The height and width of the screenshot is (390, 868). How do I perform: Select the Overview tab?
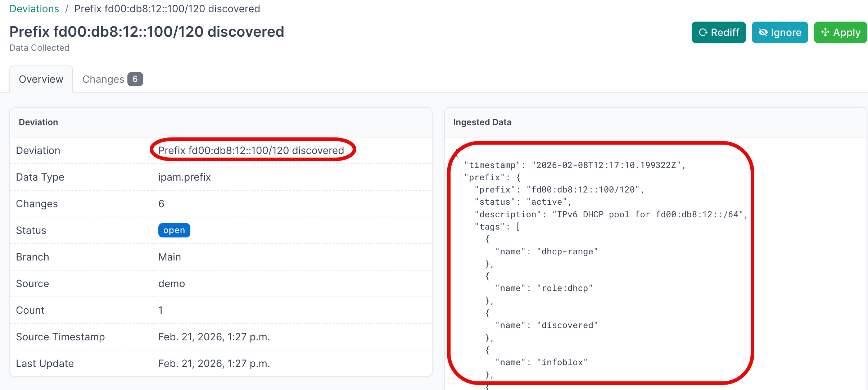point(41,79)
